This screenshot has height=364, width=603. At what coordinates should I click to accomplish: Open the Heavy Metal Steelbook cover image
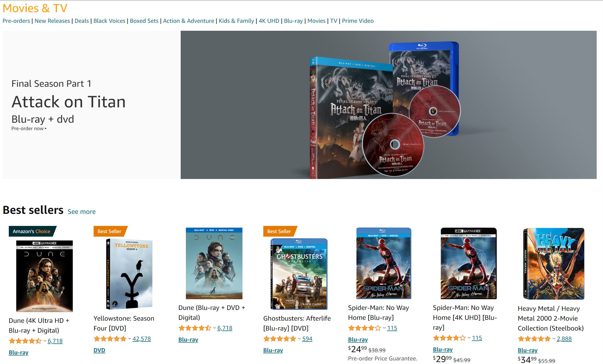click(554, 264)
